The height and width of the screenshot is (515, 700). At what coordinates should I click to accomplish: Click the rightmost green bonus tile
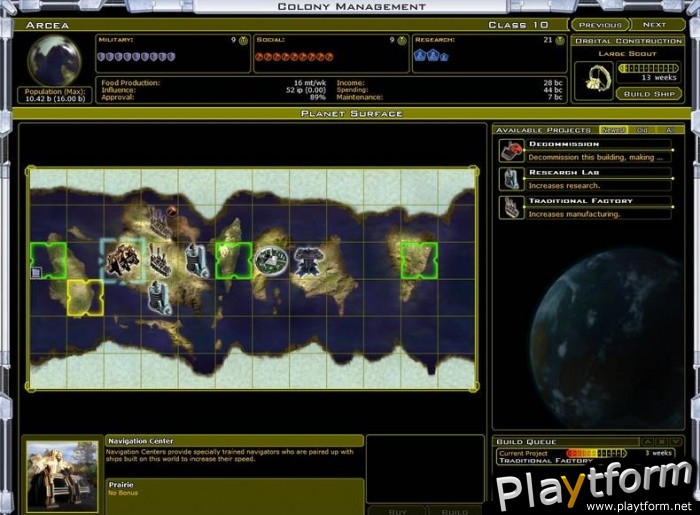pyautogui.click(x=419, y=261)
